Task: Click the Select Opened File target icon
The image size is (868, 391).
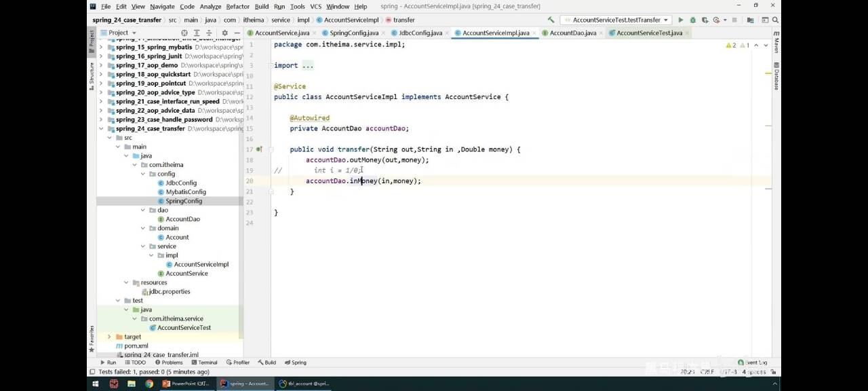Action: pyautogui.click(x=184, y=33)
